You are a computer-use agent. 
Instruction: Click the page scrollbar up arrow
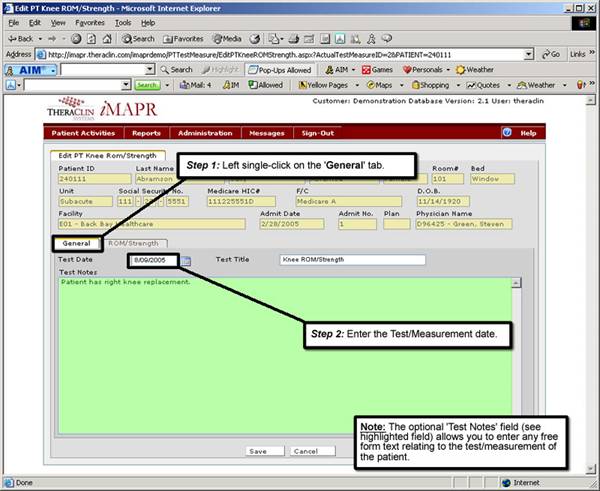(590, 100)
